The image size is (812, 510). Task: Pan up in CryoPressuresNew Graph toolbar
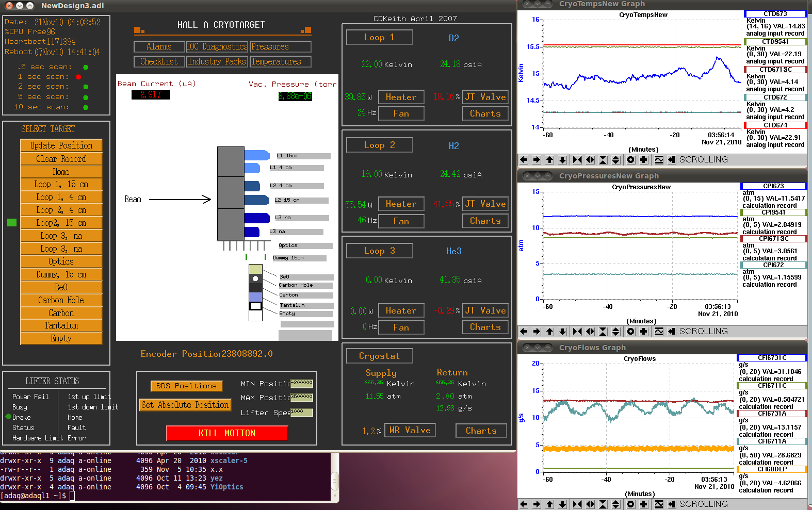pyautogui.click(x=550, y=332)
